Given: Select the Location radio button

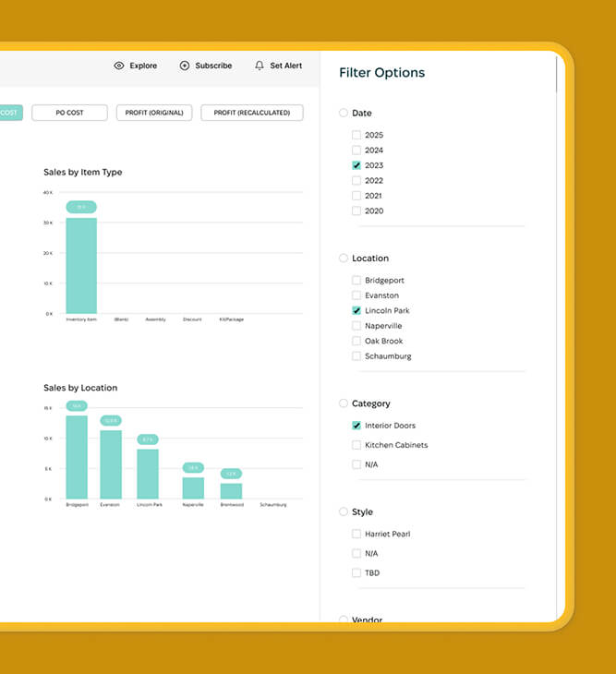Looking at the screenshot, I should [x=344, y=259].
